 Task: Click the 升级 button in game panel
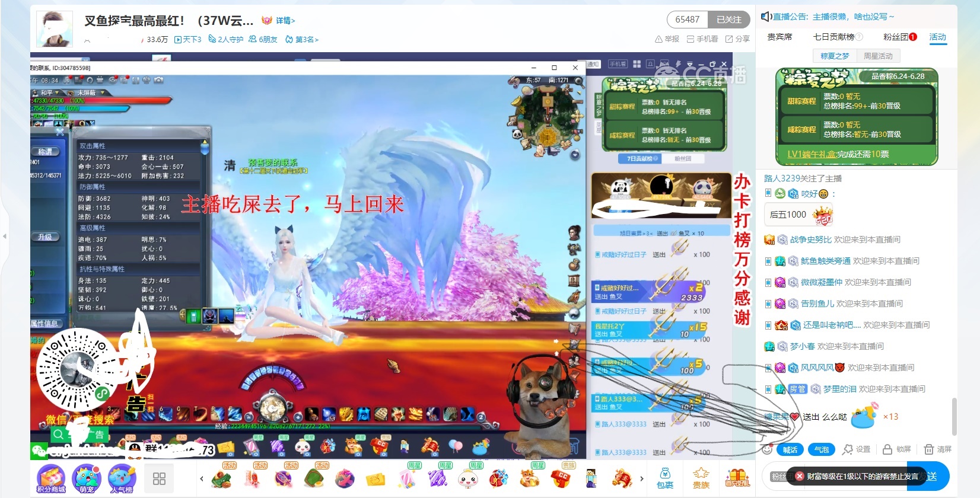click(x=45, y=237)
